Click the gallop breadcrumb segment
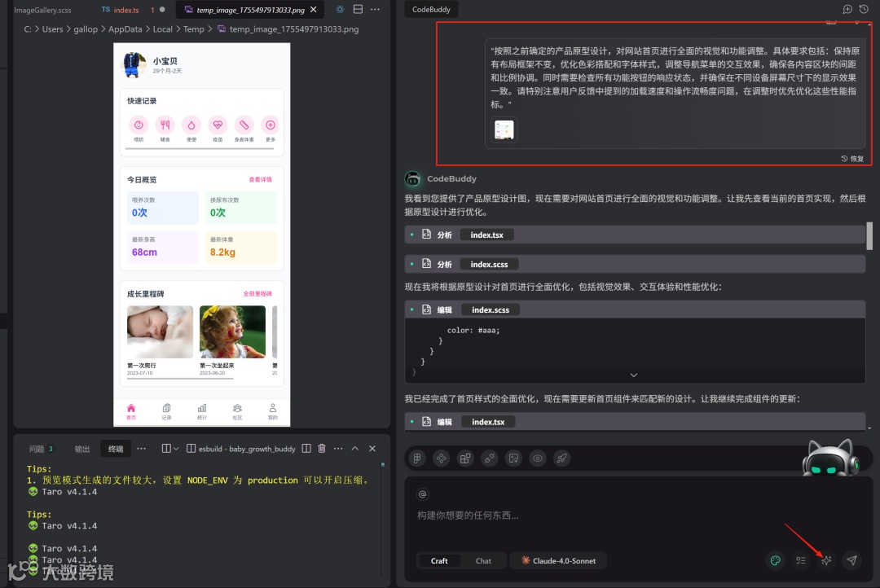This screenshot has width=880, height=588. pos(86,29)
